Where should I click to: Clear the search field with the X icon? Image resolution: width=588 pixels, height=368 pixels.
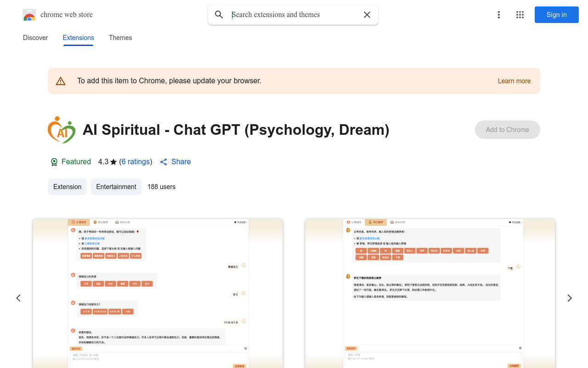[x=367, y=15]
